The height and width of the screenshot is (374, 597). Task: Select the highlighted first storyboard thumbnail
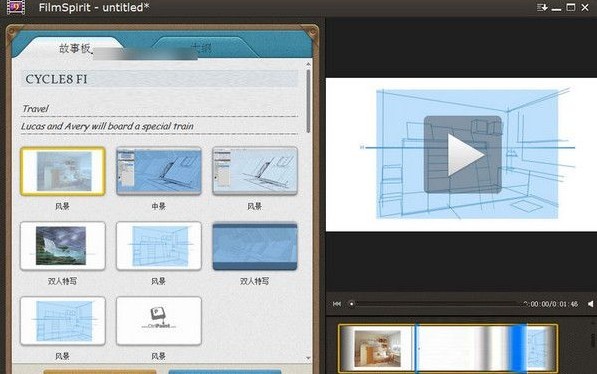tap(63, 171)
